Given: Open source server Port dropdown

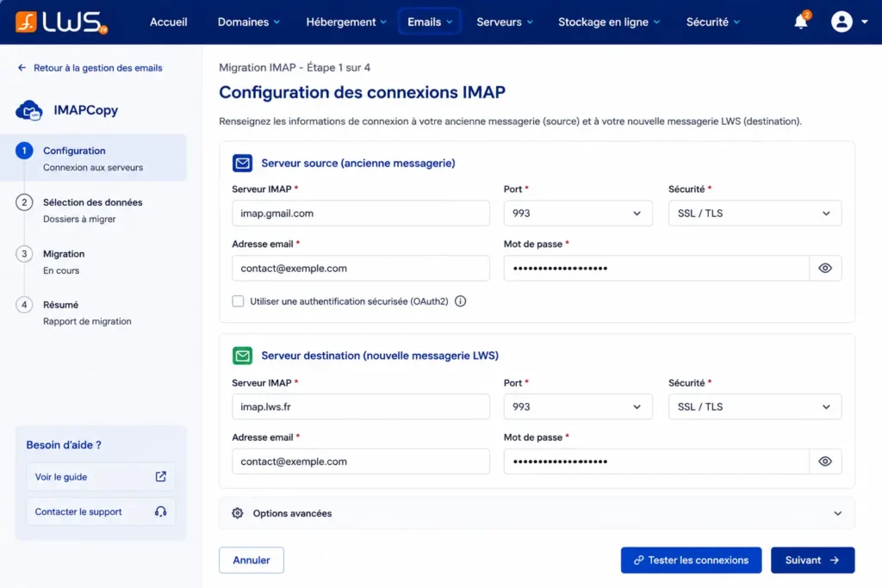Looking at the screenshot, I should coord(578,213).
